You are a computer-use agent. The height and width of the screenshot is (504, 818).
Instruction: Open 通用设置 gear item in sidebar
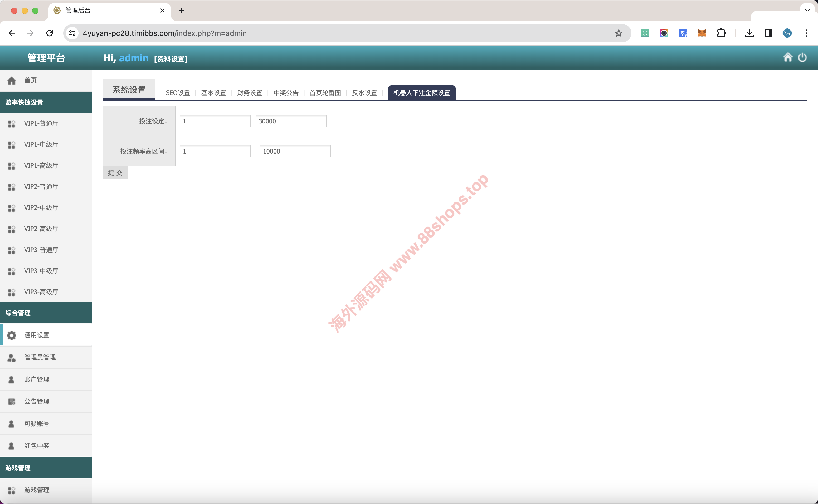click(37, 335)
